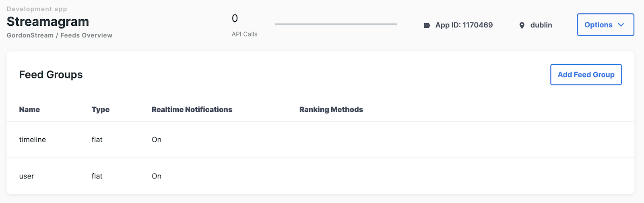Open the user feed group row

27,176
